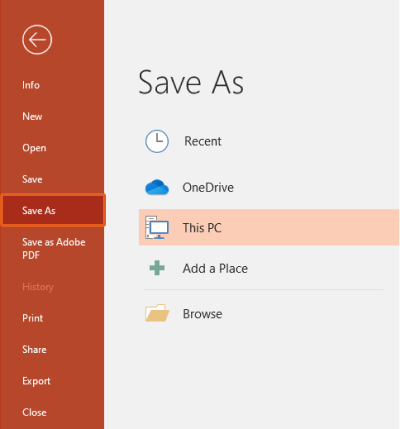Click the Browse folder icon
Image resolution: width=400 pixels, height=429 pixels.
point(157,313)
